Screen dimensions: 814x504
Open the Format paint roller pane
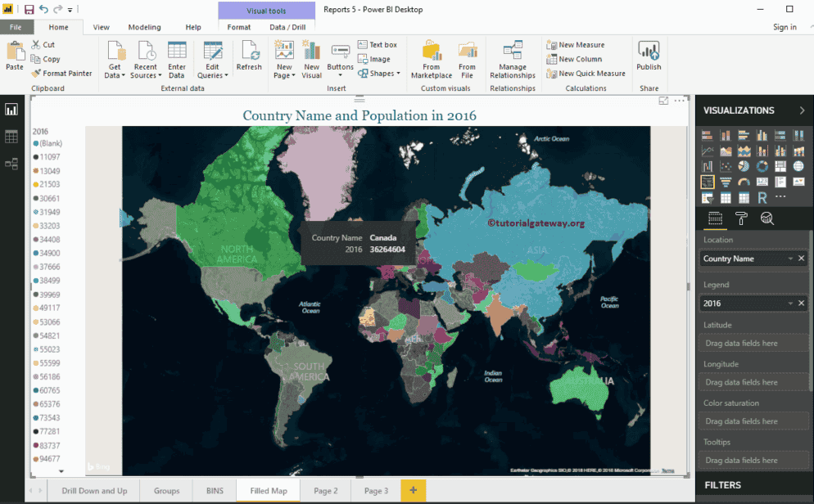click(743, 218)
